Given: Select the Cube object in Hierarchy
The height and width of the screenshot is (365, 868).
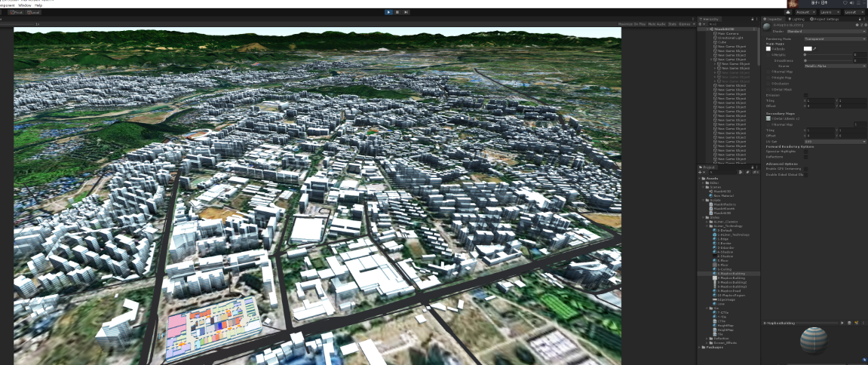Looking at the screenshot, I should click(722, 42).
